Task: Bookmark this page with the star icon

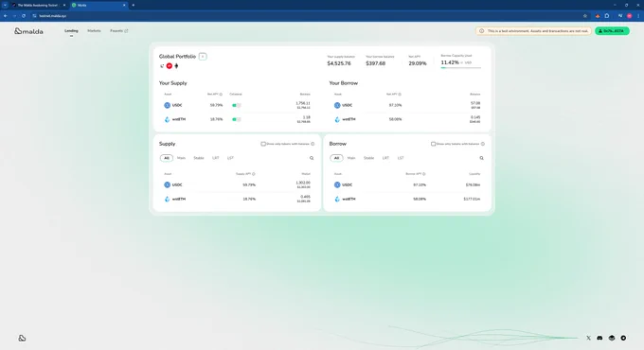Action: (x=585, y=16)
